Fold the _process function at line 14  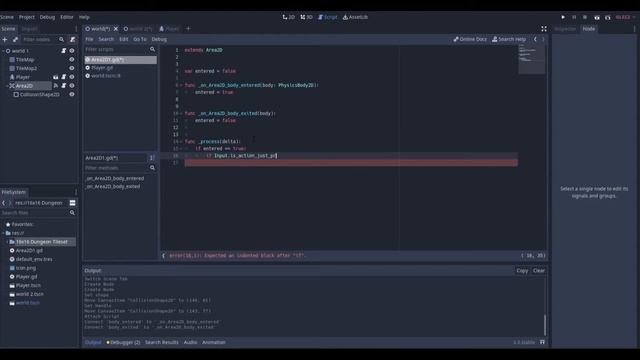(x=181, y=142)
